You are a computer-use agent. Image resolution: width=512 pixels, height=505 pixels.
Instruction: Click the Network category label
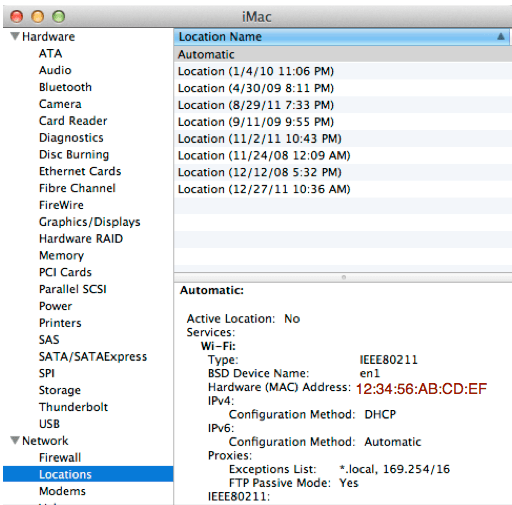tap(45, 441)
